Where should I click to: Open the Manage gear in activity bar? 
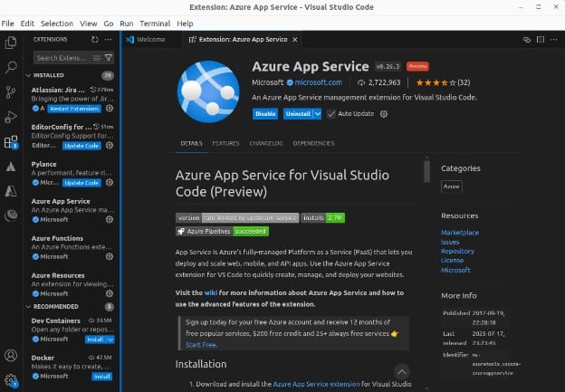tap(11, 380)
